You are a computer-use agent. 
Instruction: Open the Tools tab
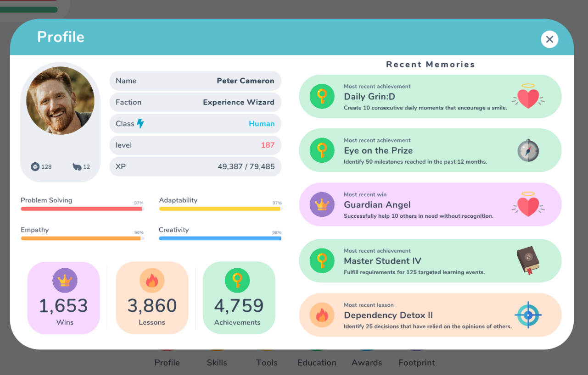267,363
